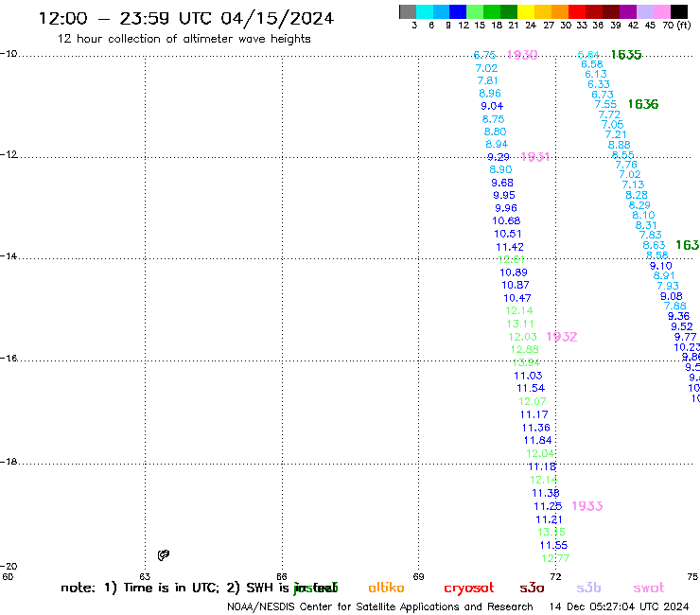This screenshot has width=700, height=615.
Task: Click the '12 hour collection of altimeter wave heights' subtitle
Action: tap(184, 39)
